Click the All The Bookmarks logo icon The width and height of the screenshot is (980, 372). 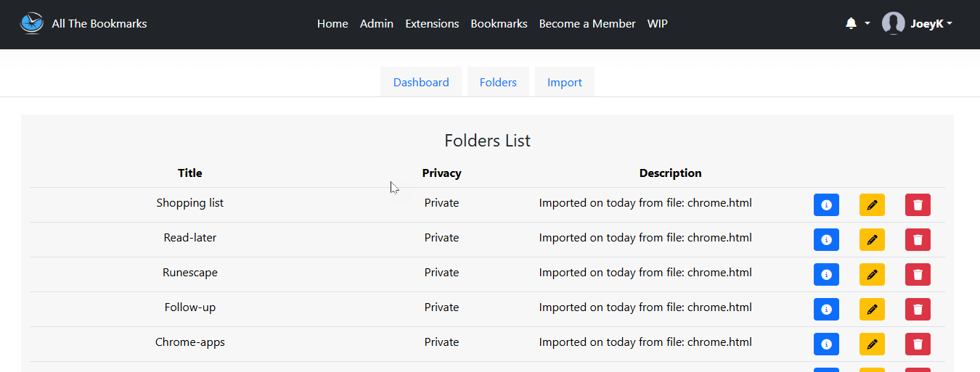pyautogui.click(x=31, y=23)
